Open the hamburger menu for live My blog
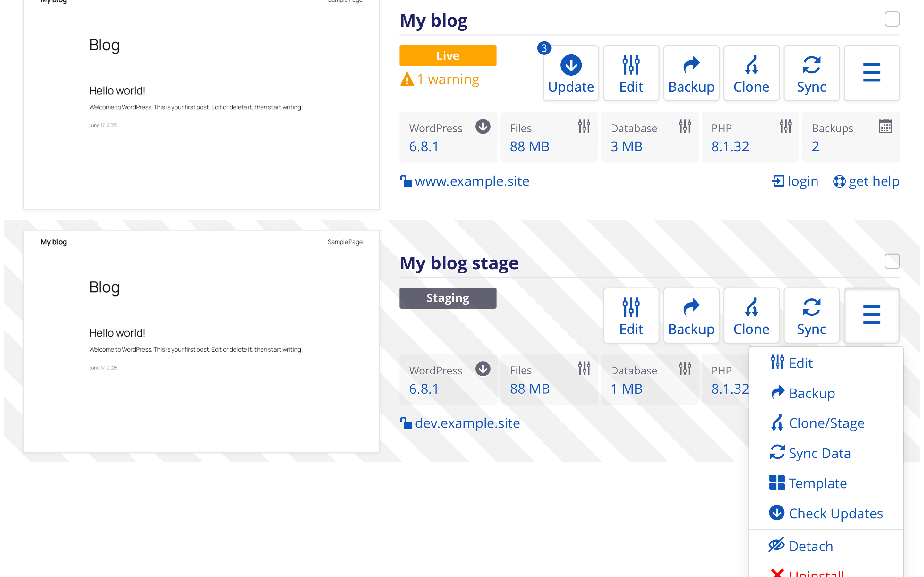This screenshot has width=924, height=577. (x=872, y=73)
